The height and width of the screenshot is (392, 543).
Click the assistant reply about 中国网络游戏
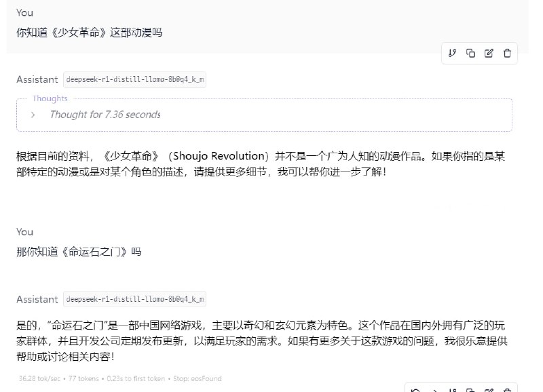(x=261, y=338)
